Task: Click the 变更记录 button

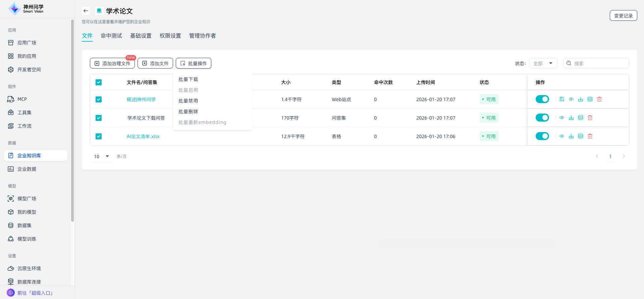Action: point(623,15)
